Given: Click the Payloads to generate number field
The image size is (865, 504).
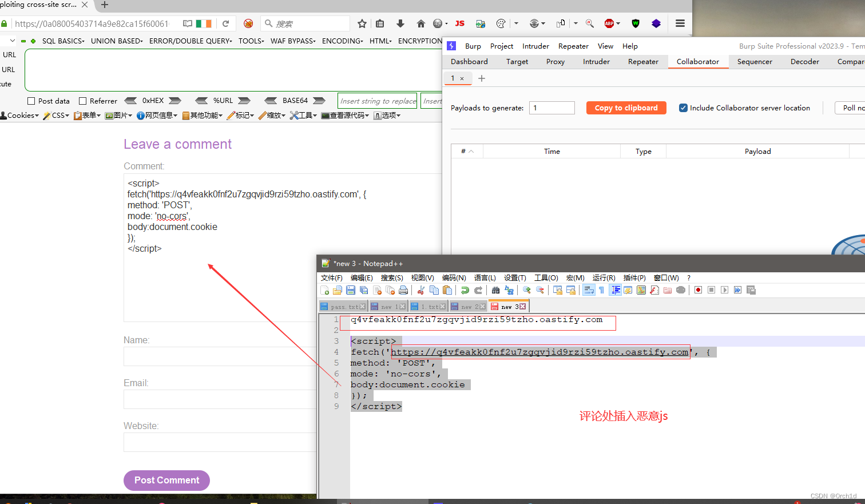Looking at the screenshot, I should point(551,108).
